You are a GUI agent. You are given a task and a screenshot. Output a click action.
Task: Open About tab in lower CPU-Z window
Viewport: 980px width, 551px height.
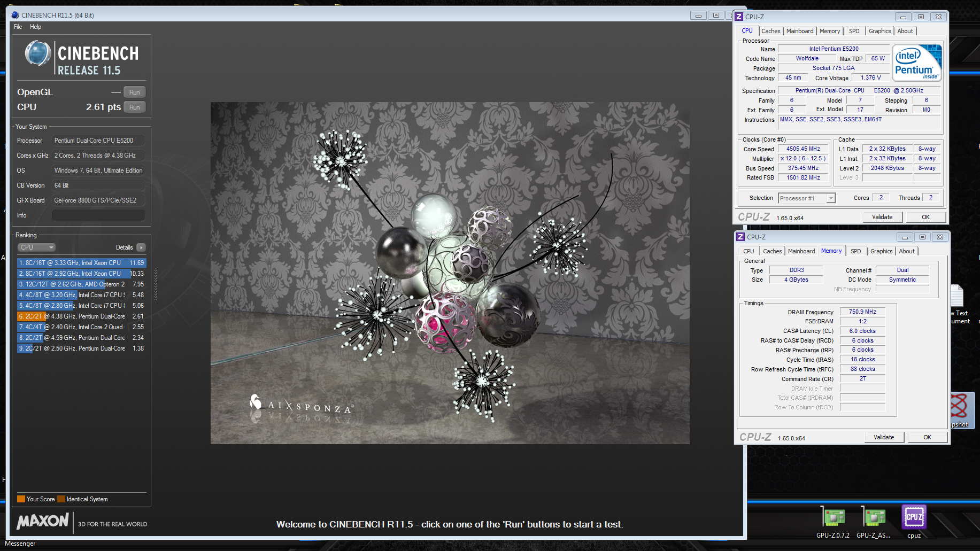pos(907,251)
